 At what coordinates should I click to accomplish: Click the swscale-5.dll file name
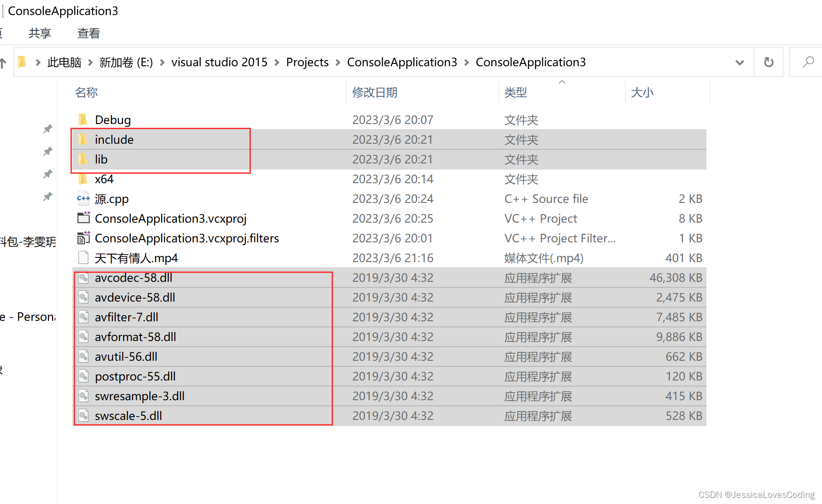click(128, 416)
